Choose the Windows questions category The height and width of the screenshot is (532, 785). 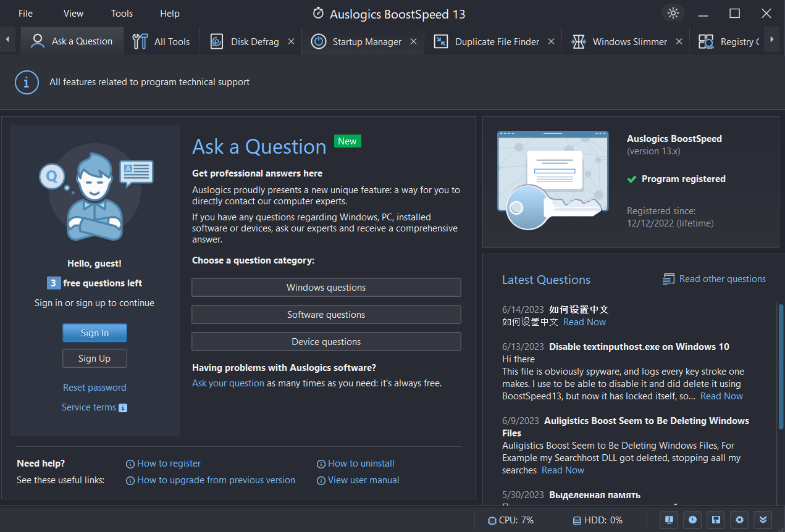[326, 288]
